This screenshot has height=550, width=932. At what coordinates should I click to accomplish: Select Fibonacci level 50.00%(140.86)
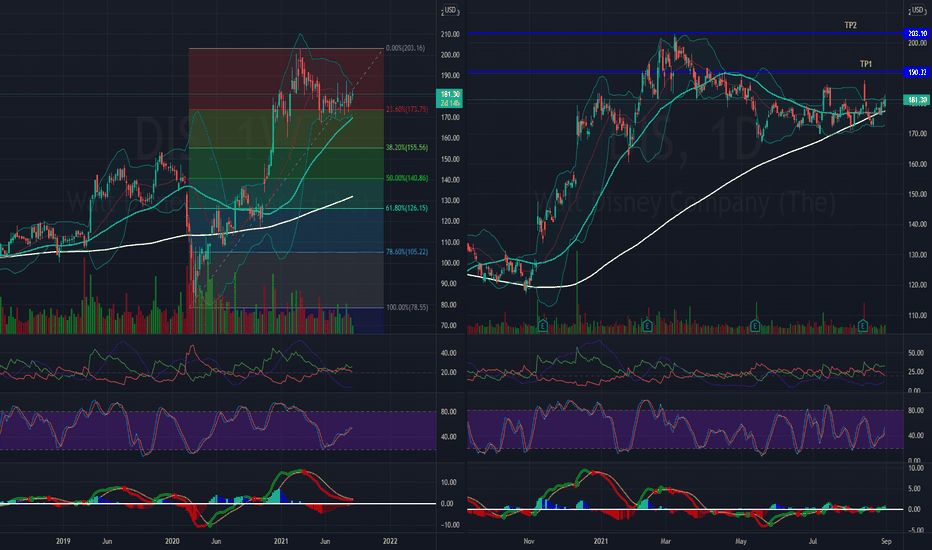(x=407, y=178)
